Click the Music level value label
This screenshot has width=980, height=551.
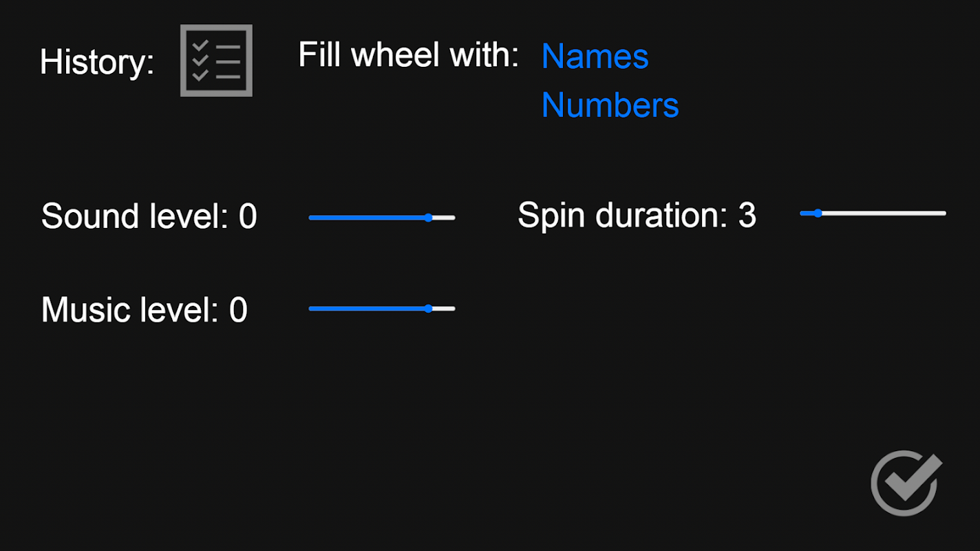[x=145, y=310]
